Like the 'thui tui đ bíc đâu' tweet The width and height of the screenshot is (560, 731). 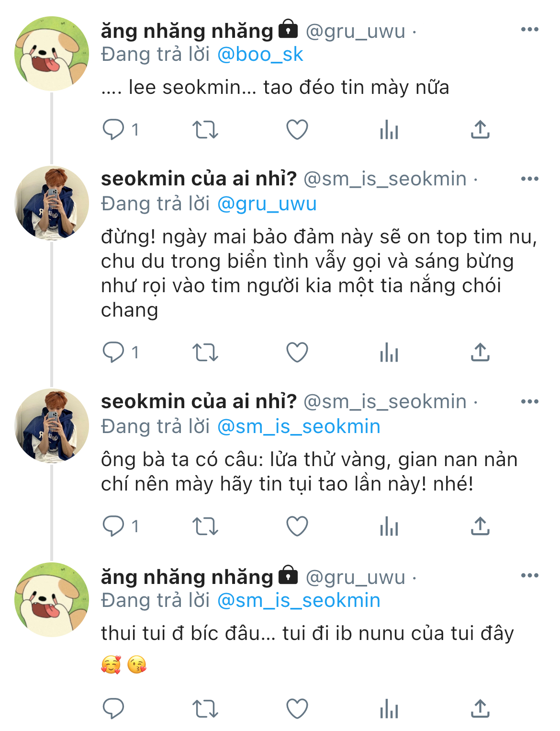click(x=297, y=708)
